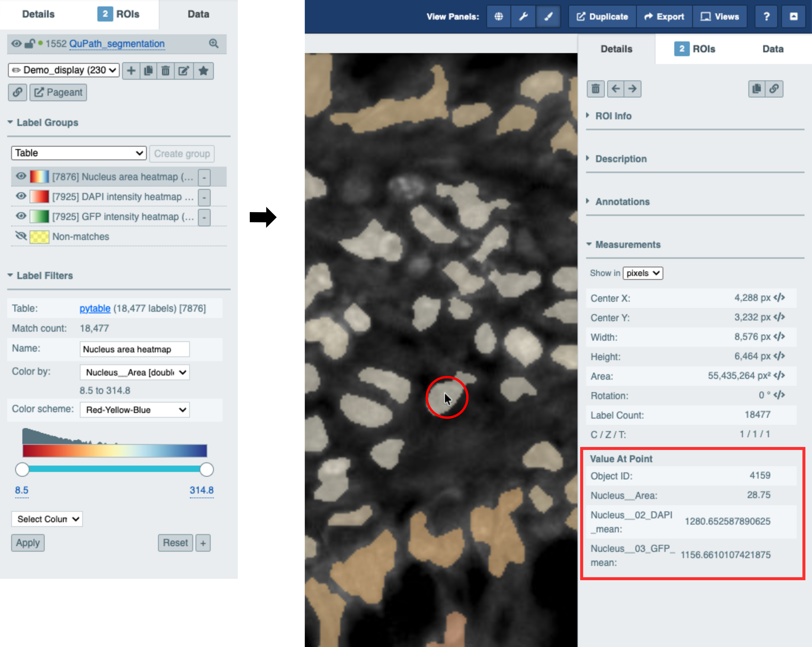
Task: Show the Non-matches label group
Action: coord(21,236)
